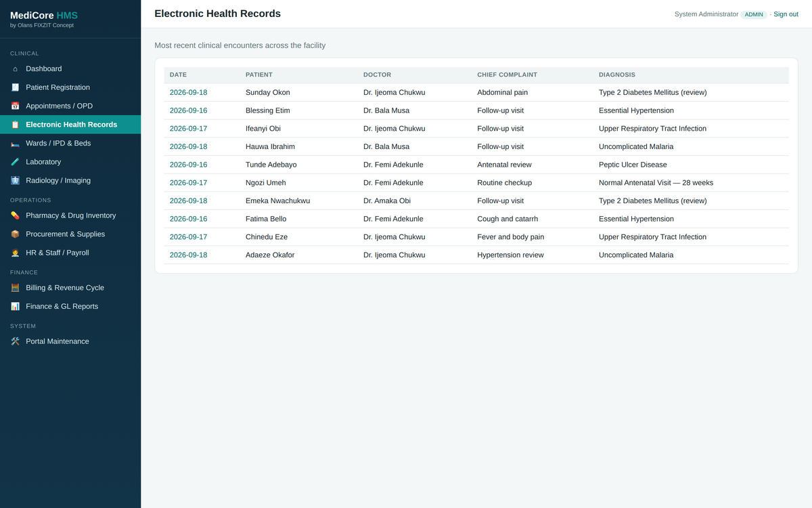Click the ADMIN role badge

(x=754, y=14)
